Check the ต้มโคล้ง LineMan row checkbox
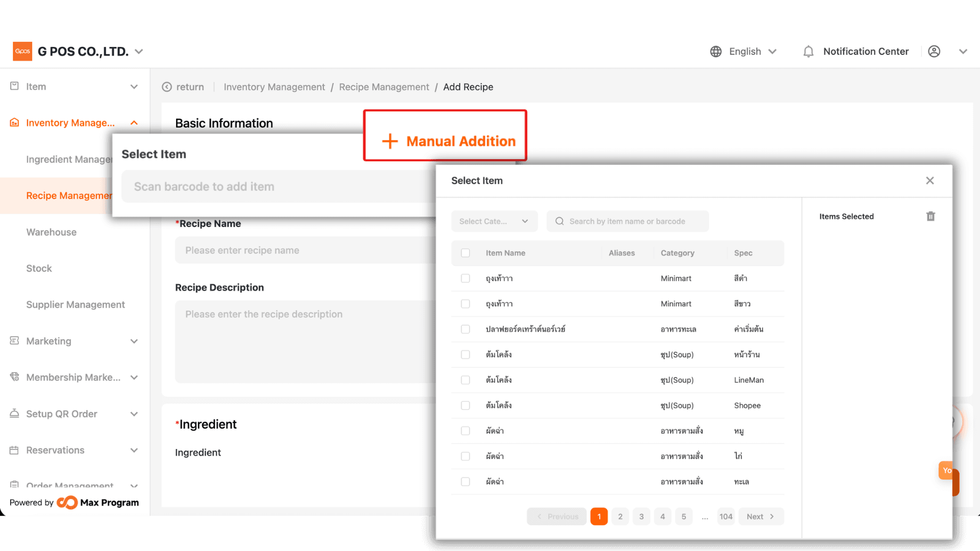The height and width of the screenshot is (551, 980). (465, 380)
